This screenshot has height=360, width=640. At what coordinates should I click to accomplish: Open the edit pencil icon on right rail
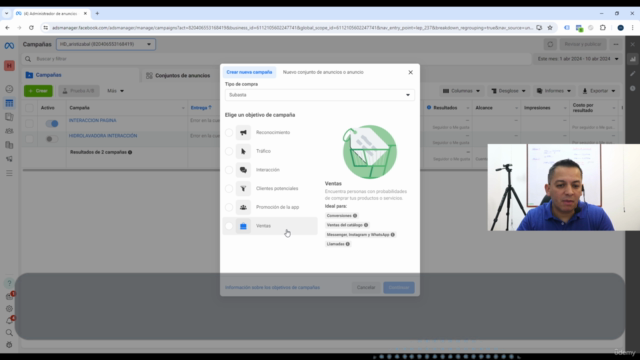tap(633, 73)
